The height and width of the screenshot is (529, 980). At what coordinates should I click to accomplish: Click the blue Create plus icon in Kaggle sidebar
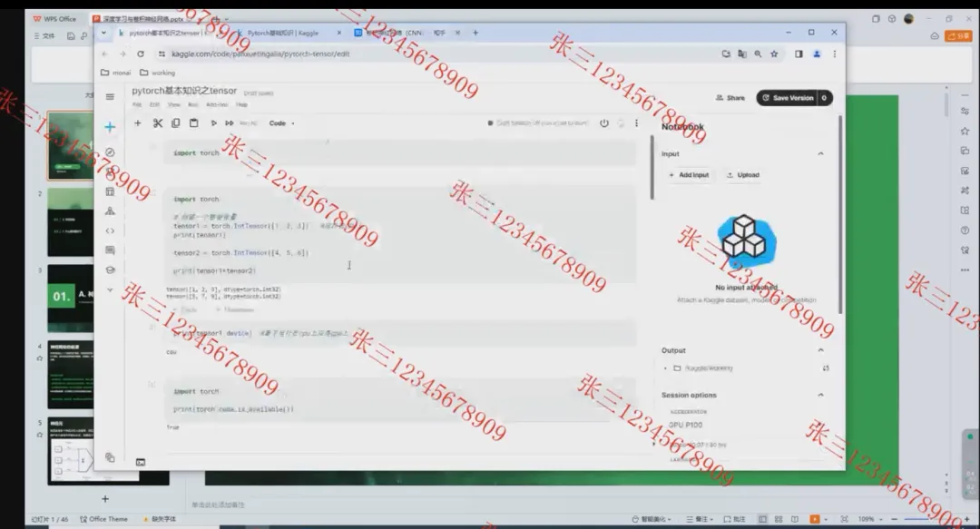pos(110,127)
